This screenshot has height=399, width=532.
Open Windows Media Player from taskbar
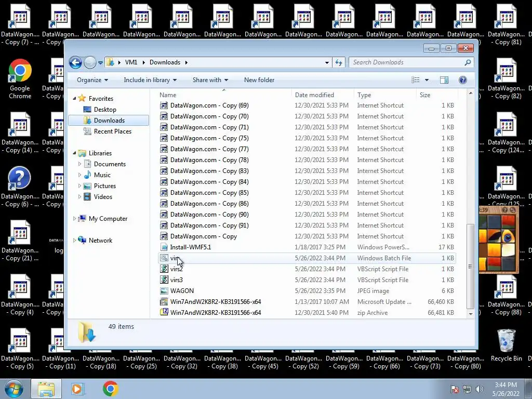point(77,389)
